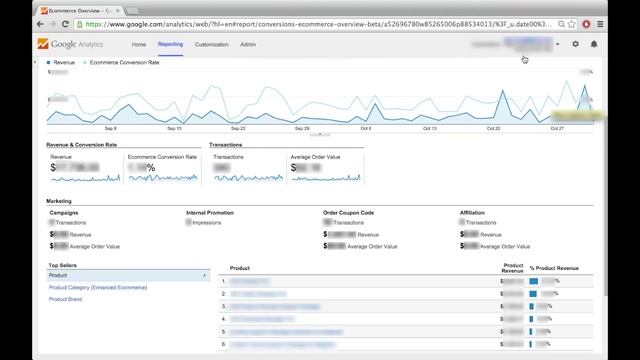This screenshot has height=360, width=640.
Task: Click the Campaigns heading under Marketing
Action: pyautogui.click(x=64, y=213)
